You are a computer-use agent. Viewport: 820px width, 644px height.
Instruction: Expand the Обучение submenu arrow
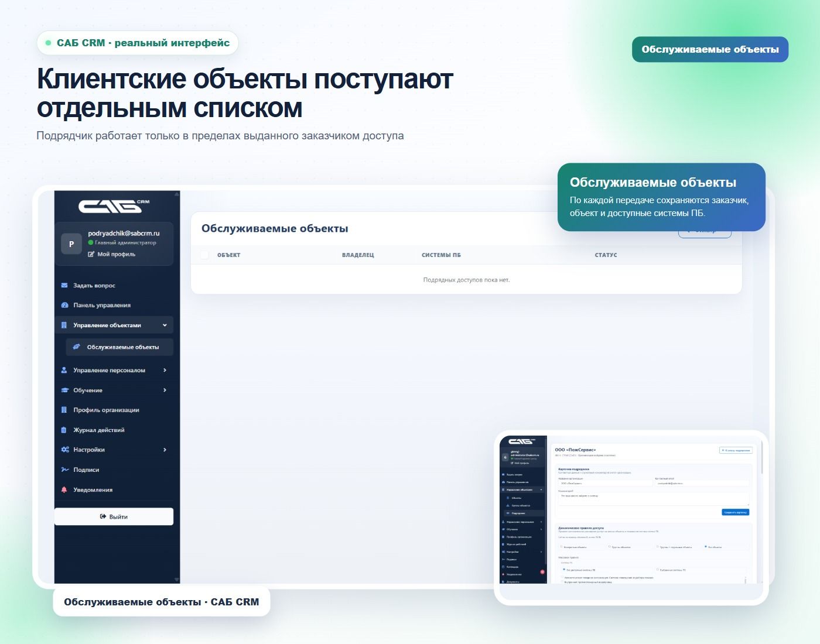point(165,390)
